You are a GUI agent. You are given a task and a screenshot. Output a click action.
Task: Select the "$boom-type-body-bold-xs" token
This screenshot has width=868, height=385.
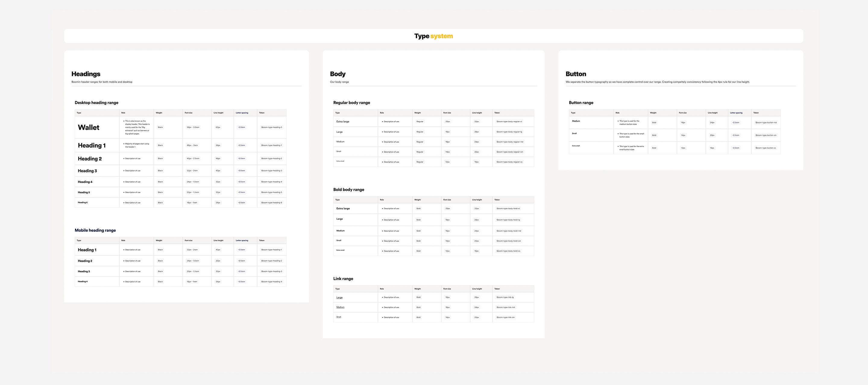[508, 251]
